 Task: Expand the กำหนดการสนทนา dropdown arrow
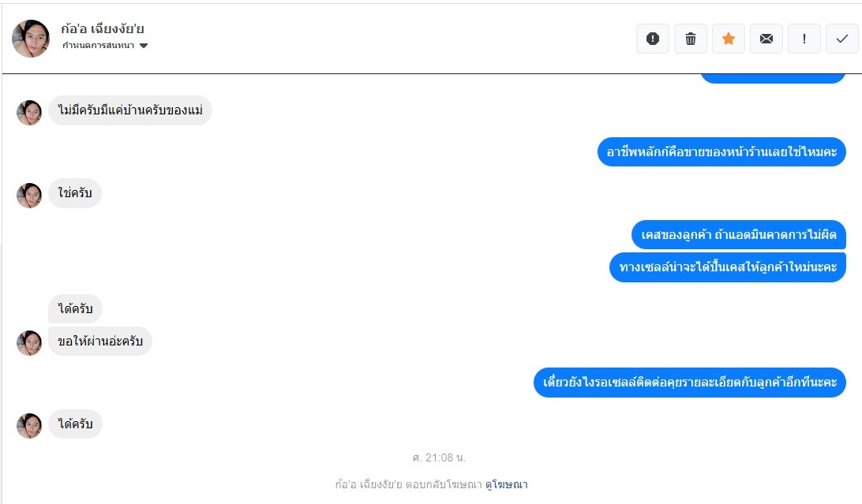coord(144,46)
